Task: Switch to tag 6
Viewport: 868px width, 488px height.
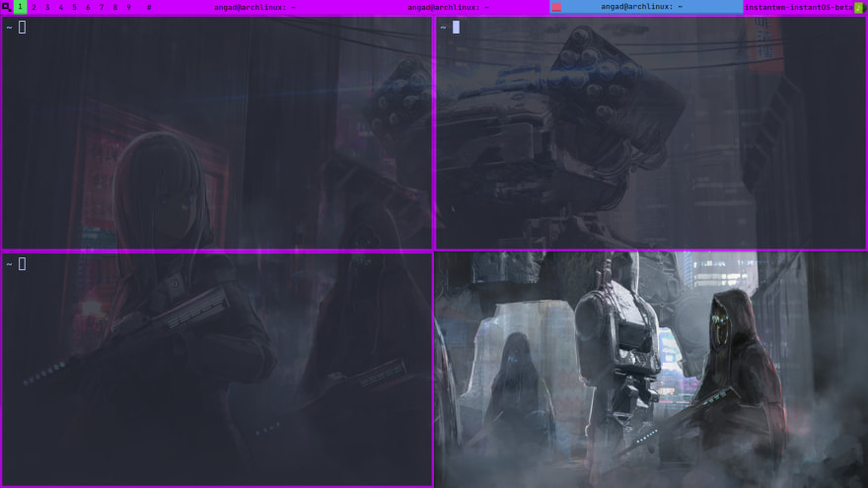Action: click(88, 7)
